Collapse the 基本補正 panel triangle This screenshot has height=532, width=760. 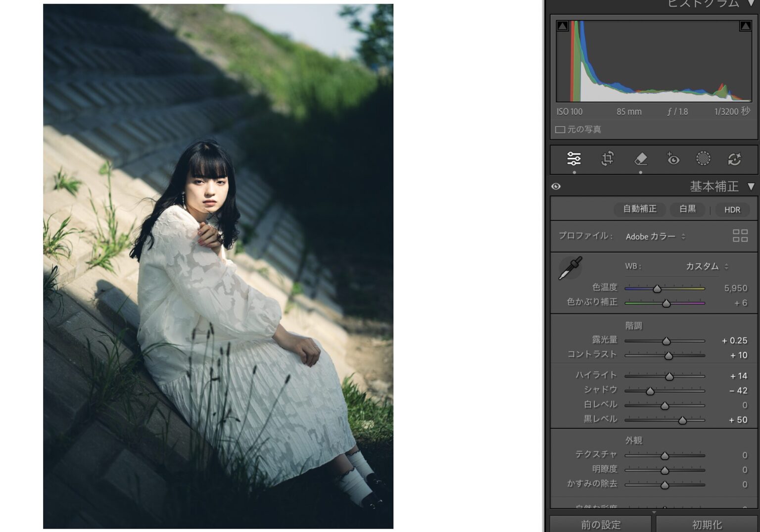point(751,187)
